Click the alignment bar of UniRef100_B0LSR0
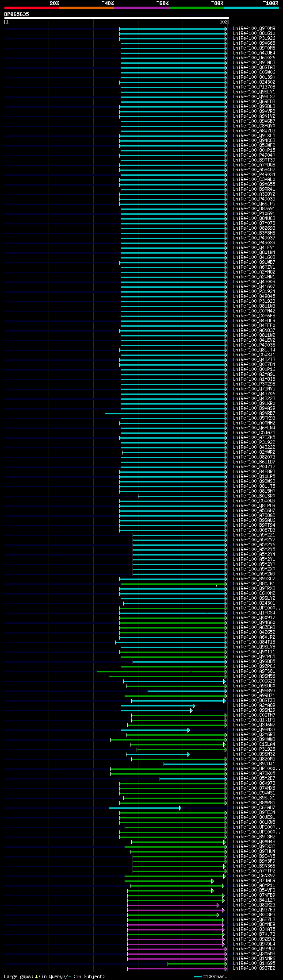Screen dimensions: 283x980 [x=182, y=496]
